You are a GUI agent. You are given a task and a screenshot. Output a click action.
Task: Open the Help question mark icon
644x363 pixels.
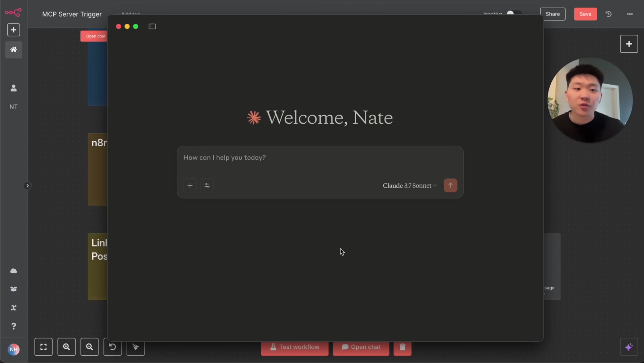pyautogui.click(x=14, y=326)
